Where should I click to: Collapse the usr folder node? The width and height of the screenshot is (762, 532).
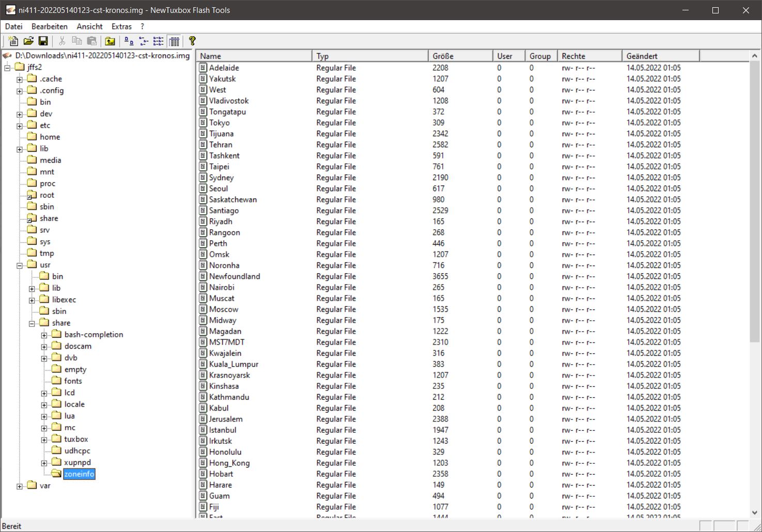click(20, 265)
